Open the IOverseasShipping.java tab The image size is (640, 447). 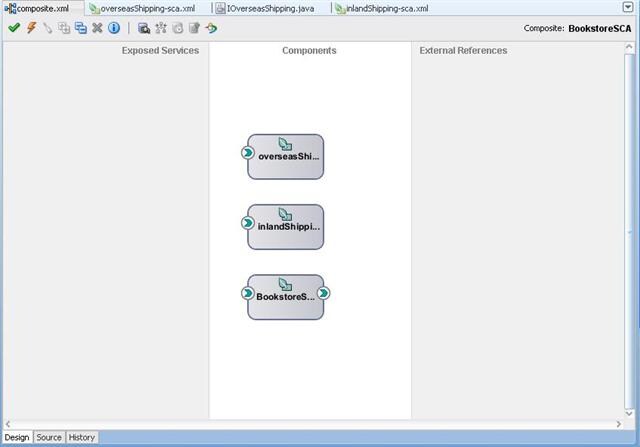pyautogui.click(x=265, y=8)
